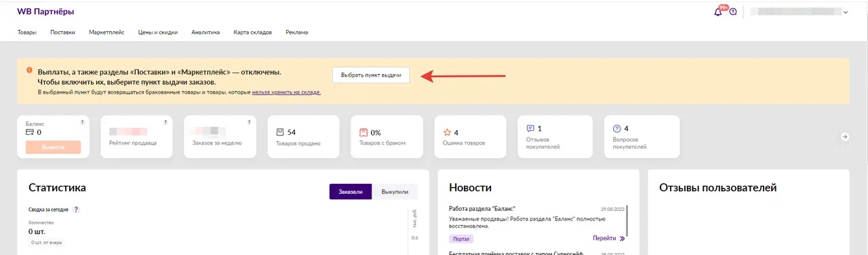Open the Товаров продано card showing 54

pos(304,136)
